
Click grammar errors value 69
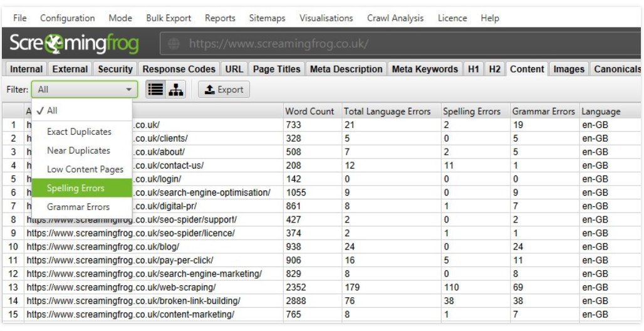click(518, 287)
